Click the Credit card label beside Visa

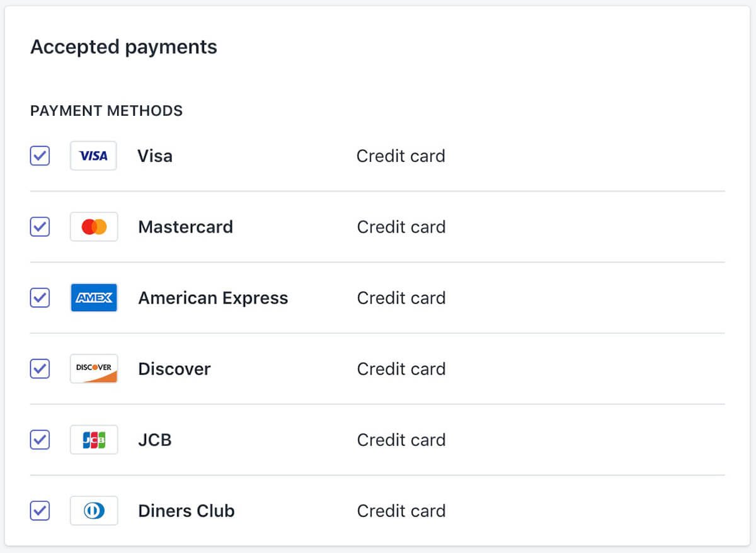click(401, 156)
